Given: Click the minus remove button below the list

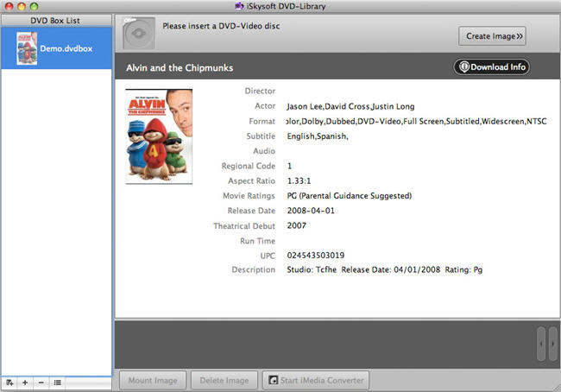Looking at the screenshot, I should [x=41, y=383].
